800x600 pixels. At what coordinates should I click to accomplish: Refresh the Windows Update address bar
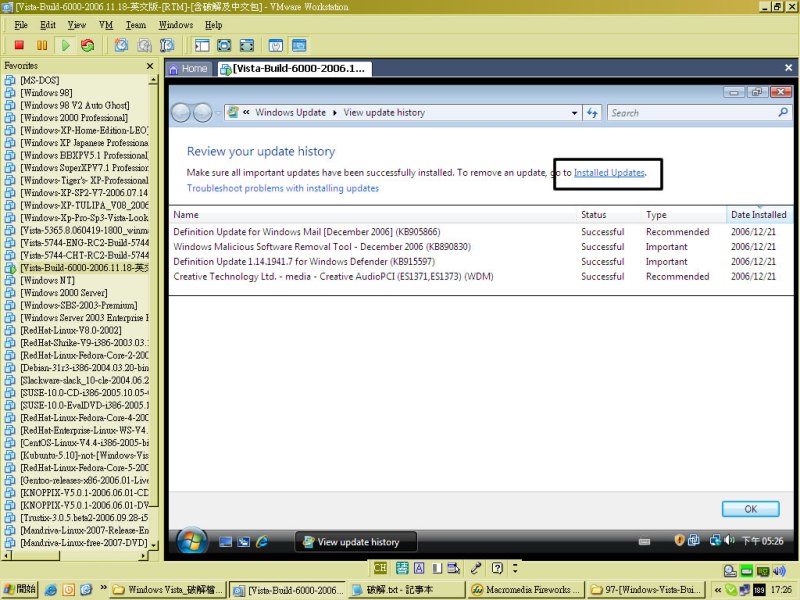tap(592, 112)
